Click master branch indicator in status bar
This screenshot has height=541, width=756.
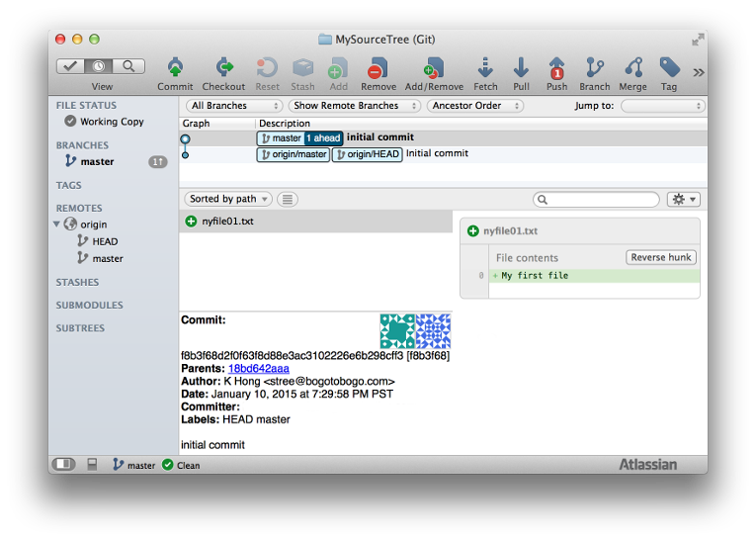134,465
